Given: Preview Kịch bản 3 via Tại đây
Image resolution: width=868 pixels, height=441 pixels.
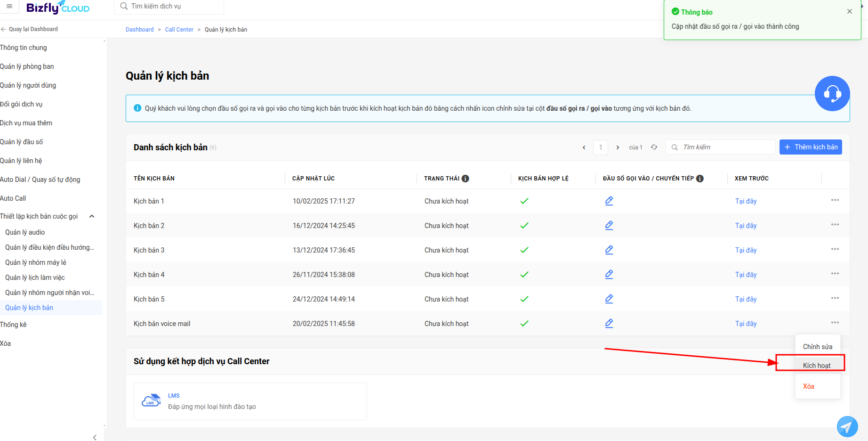Looking at the screenshot, I should point(746,250).
